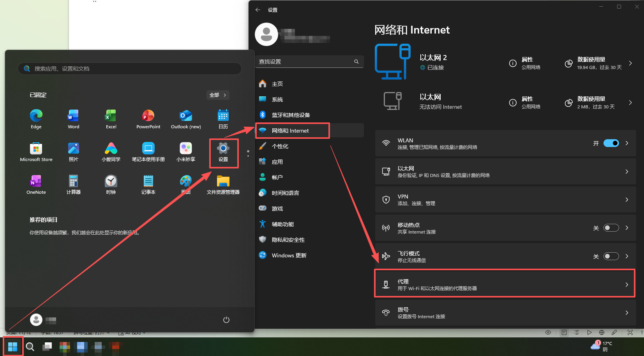Go to Windows 更新 in sidebar
Viewport: 644px width, 356px height.
(289, 255)
